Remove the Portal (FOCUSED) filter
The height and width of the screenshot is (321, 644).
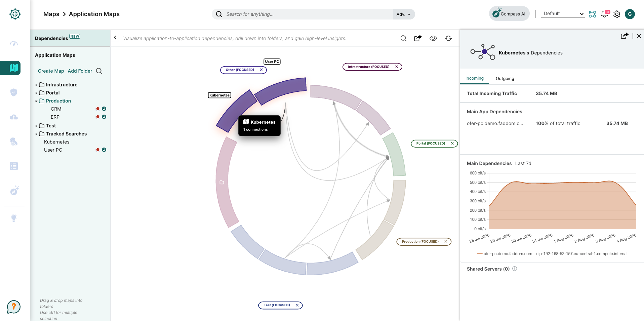[x=452, y=144]
